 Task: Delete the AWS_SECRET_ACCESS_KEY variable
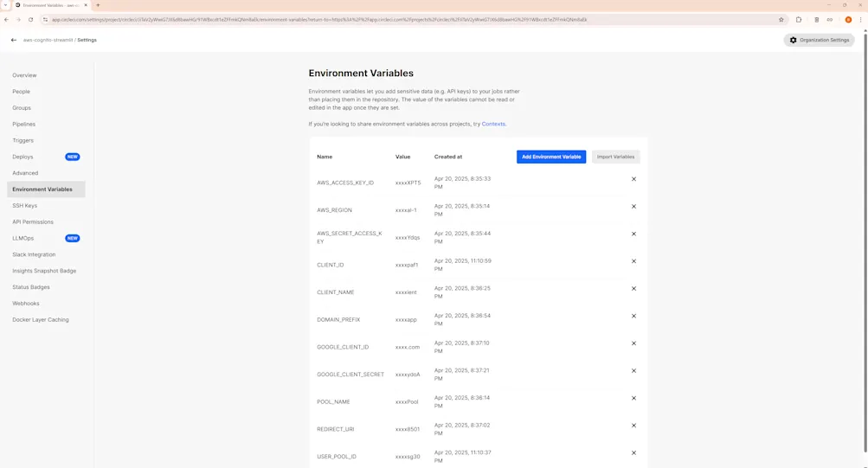633,234
